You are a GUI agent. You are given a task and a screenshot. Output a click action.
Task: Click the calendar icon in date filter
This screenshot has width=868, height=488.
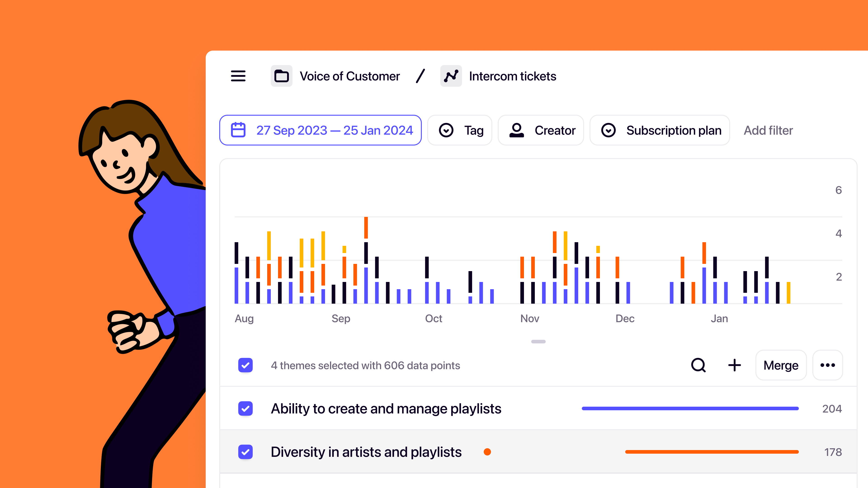238,130
